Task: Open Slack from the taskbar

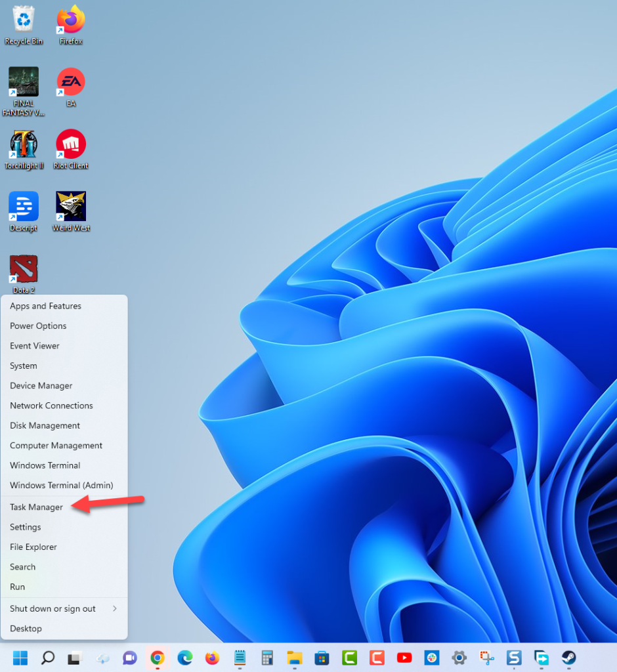Action: coord(432,658)
